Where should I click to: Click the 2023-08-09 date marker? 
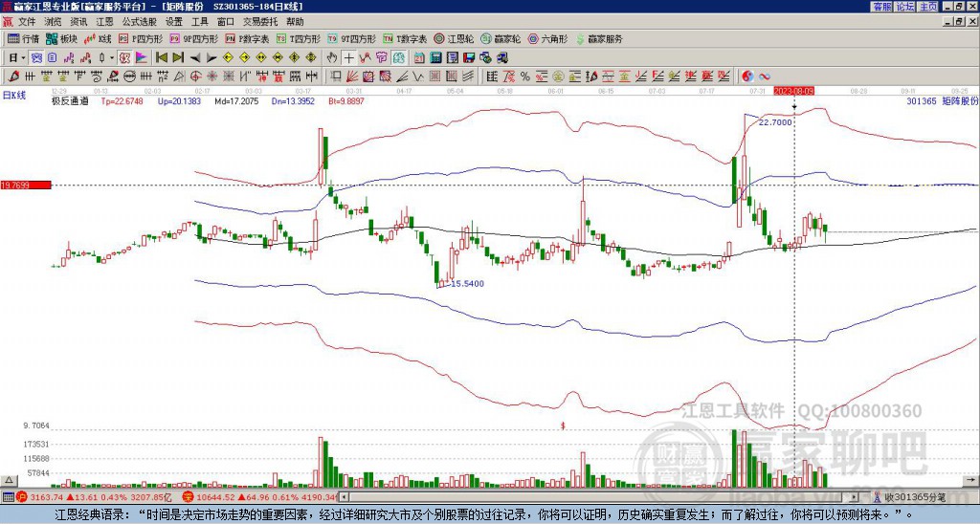coord(793,91)
